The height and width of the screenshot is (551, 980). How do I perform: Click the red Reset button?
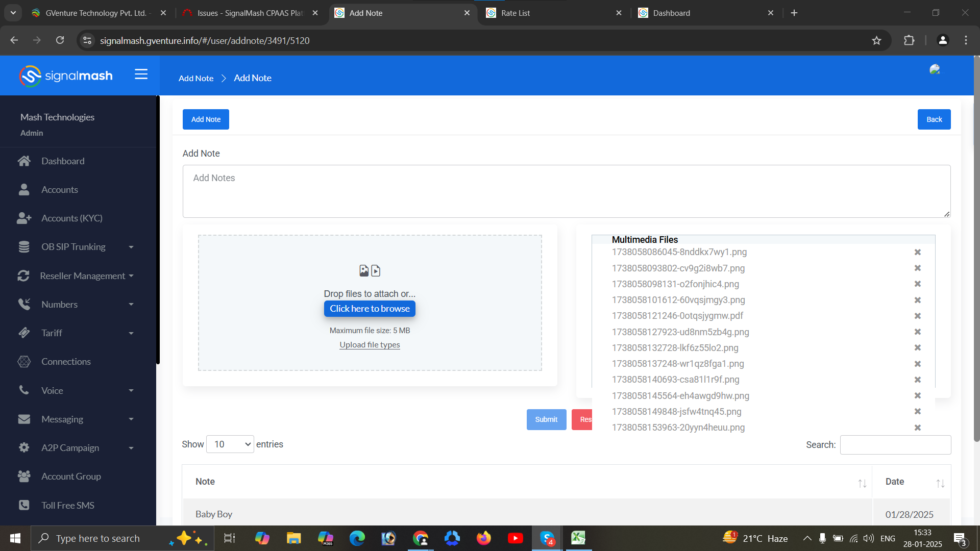582,419
